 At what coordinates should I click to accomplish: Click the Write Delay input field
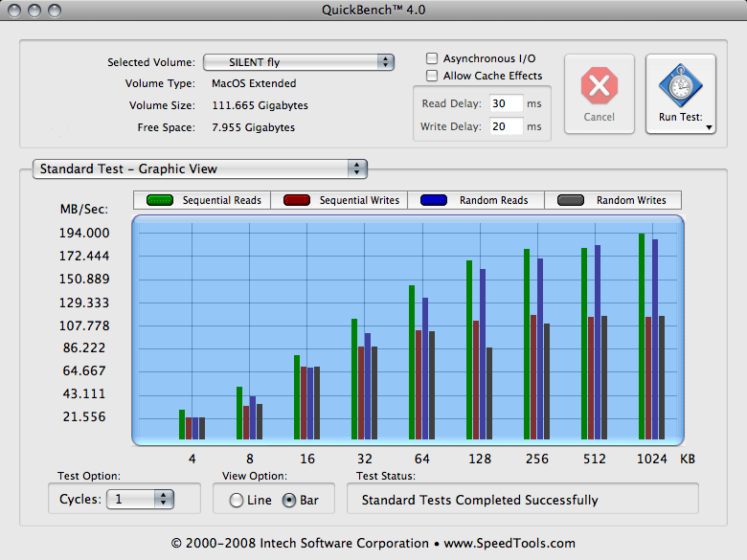(506, 126)
